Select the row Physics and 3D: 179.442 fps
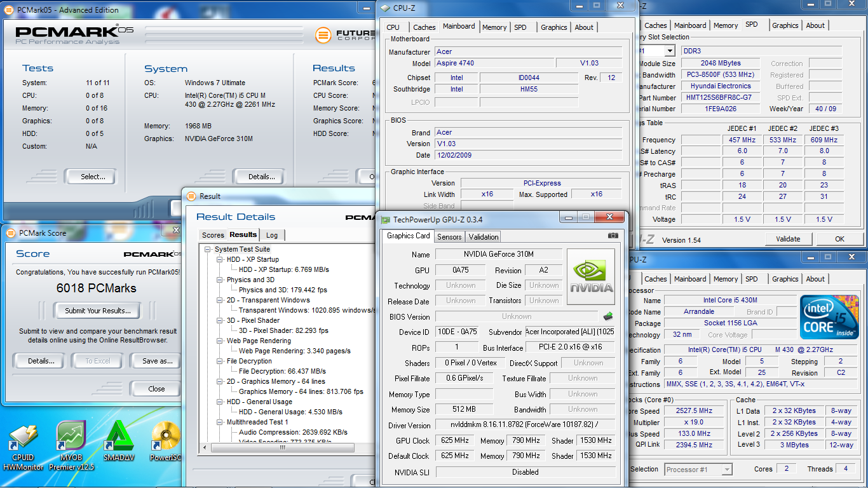This screenshot has height=488, width=868. [x=283, y=290]
